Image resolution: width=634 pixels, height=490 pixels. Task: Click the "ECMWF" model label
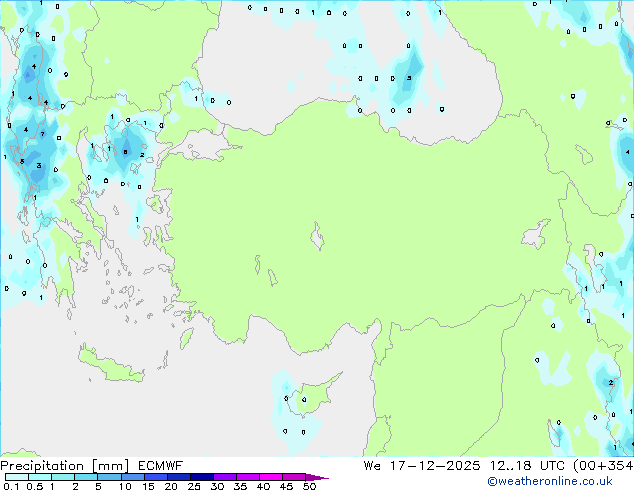point(161,466)
